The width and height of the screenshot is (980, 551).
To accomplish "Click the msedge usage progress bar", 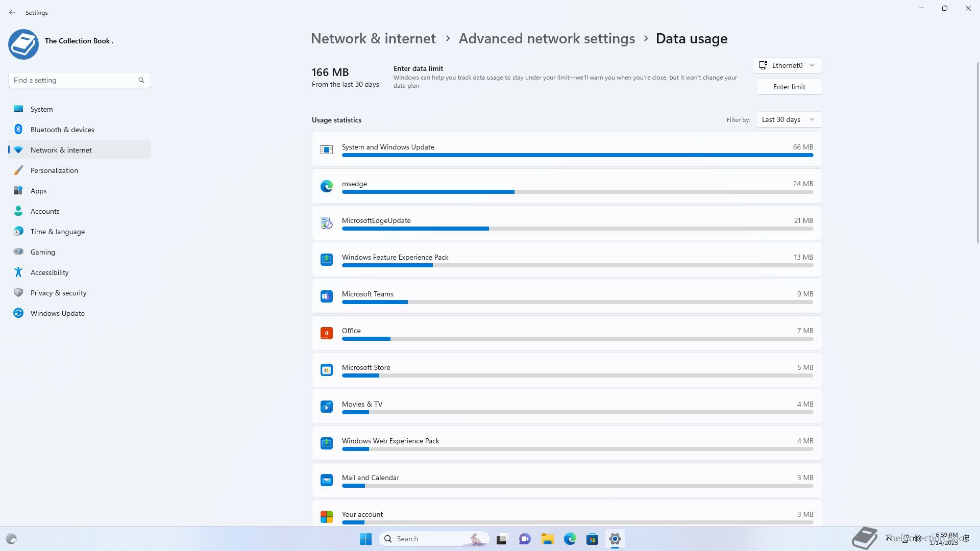I will pyautogui.click(x=577, y=192).
